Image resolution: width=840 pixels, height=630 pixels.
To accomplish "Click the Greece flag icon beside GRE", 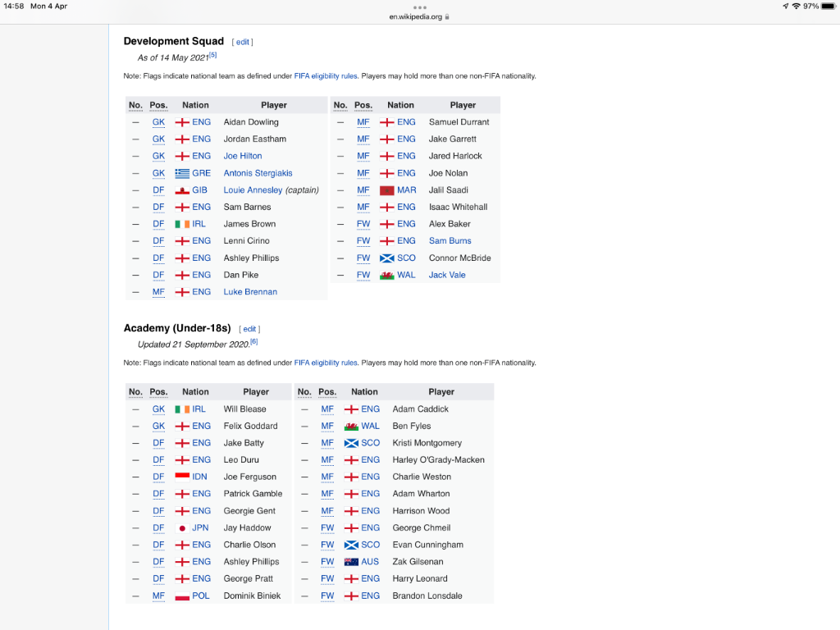I will pyautogui.click(x=182, y=173).
